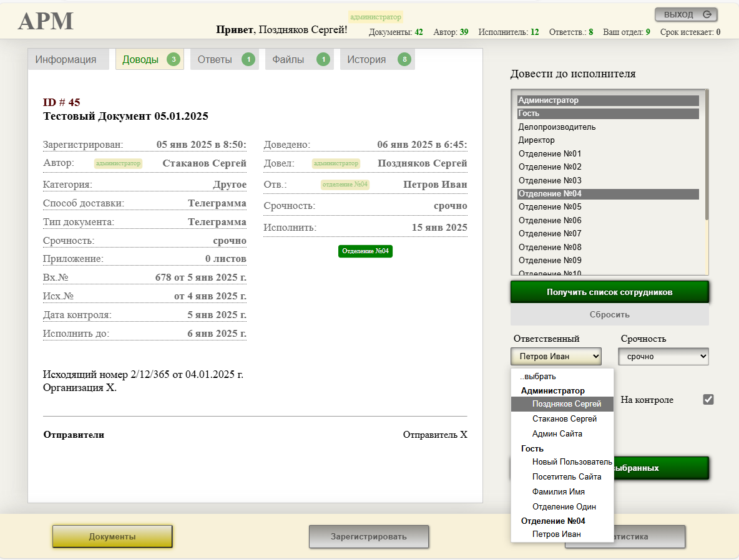Click the exit arrow icon on ВЫХОД

point(707,14)
